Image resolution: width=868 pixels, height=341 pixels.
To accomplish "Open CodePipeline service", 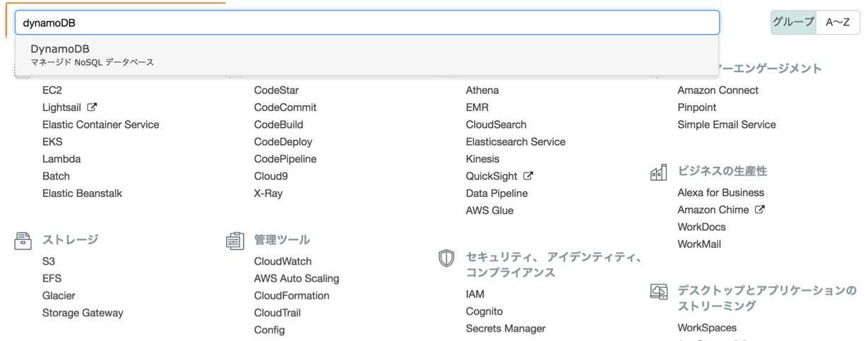I will click(x=285, y=159).
